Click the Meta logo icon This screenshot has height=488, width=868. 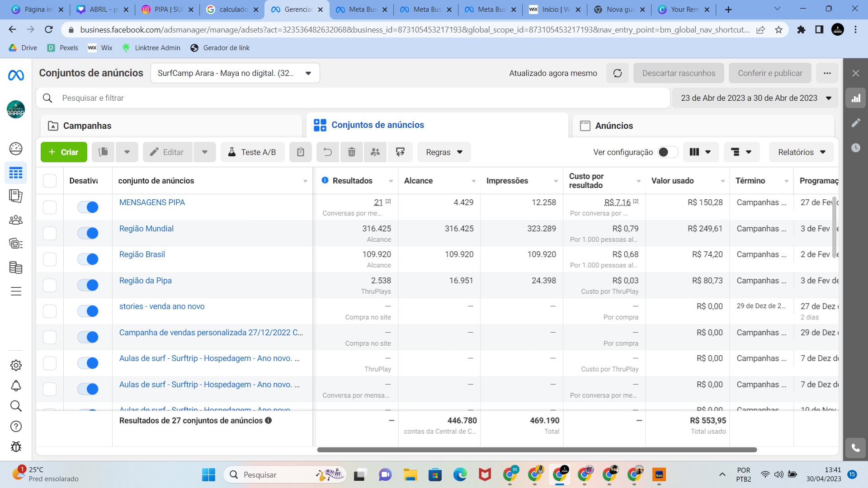tap(16, 75)
